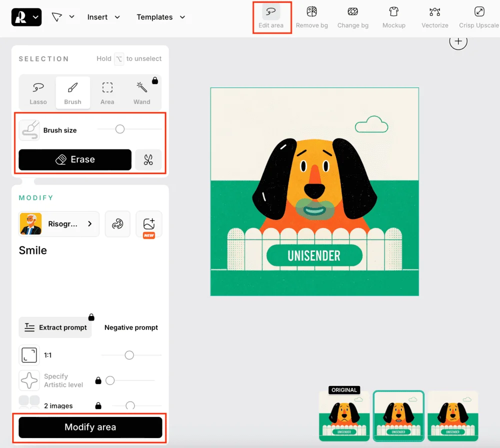Toggle the Brush selection mode
The height and width of the screenshot is (448, 500).
[x=72, y=93]
